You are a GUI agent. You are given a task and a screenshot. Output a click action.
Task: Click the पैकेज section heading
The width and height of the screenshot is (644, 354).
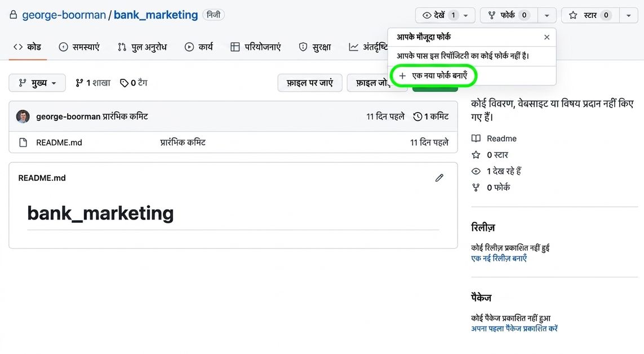pos(481,298)
